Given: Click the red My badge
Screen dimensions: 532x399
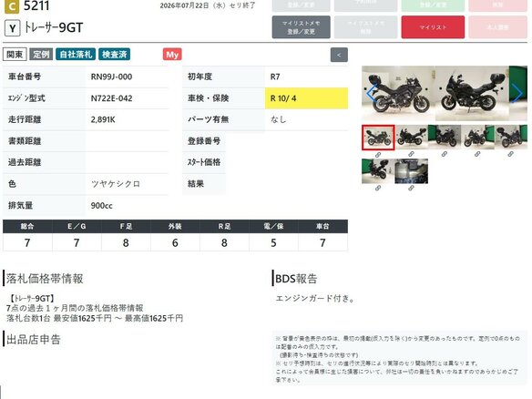Looking at the screenshot, I should [x=172, y=55].
